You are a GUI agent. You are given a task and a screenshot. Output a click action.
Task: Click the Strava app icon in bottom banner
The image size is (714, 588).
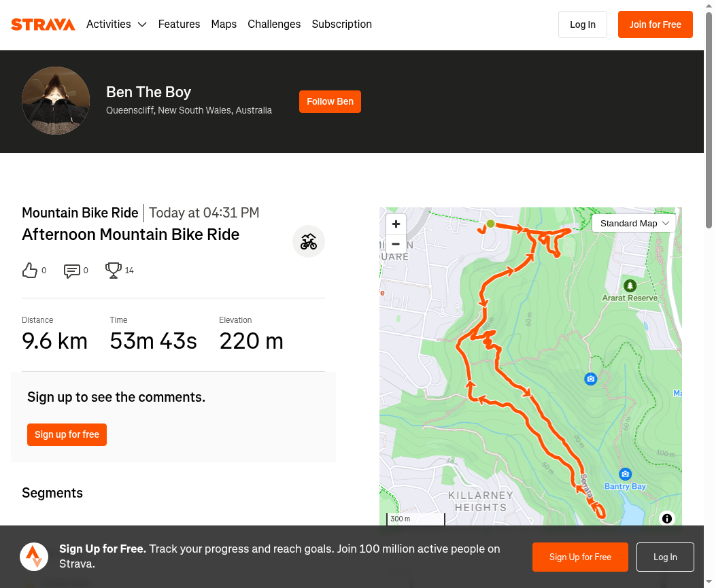(34, 557)
